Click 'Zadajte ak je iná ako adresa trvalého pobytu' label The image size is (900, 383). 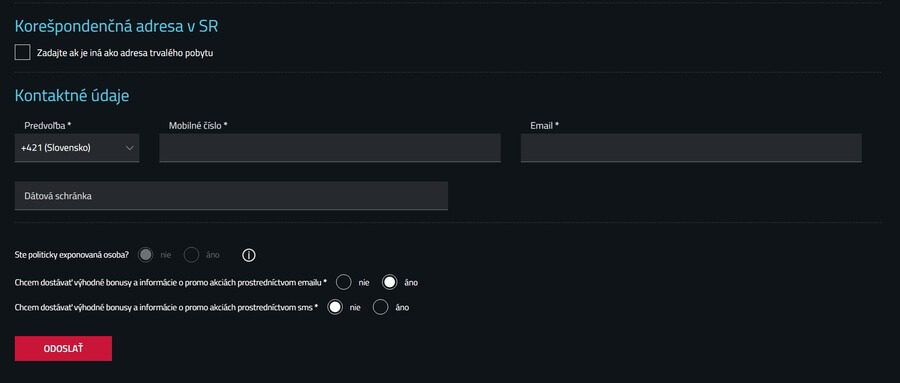(x=125, y=53)
